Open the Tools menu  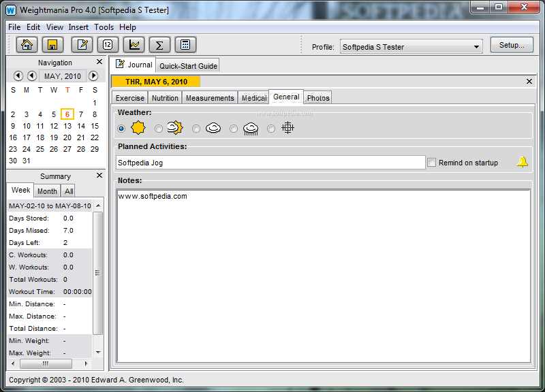pos(104,27)
